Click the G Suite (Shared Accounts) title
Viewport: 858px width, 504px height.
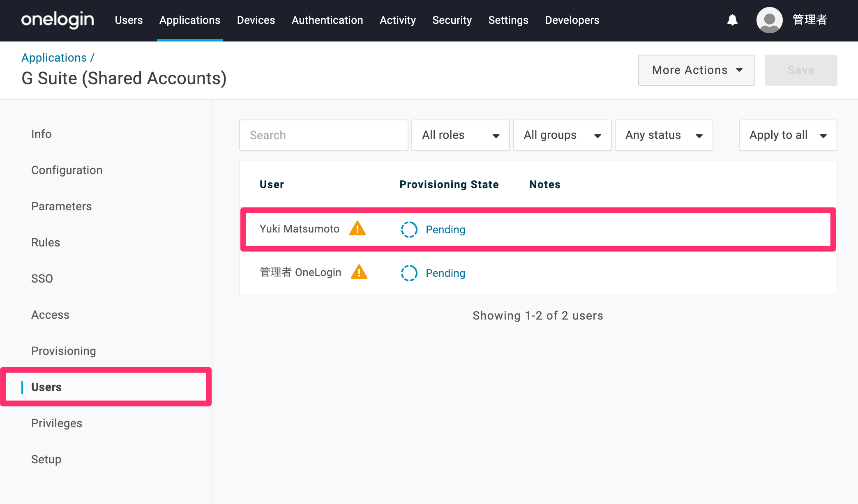coord(124,78)
